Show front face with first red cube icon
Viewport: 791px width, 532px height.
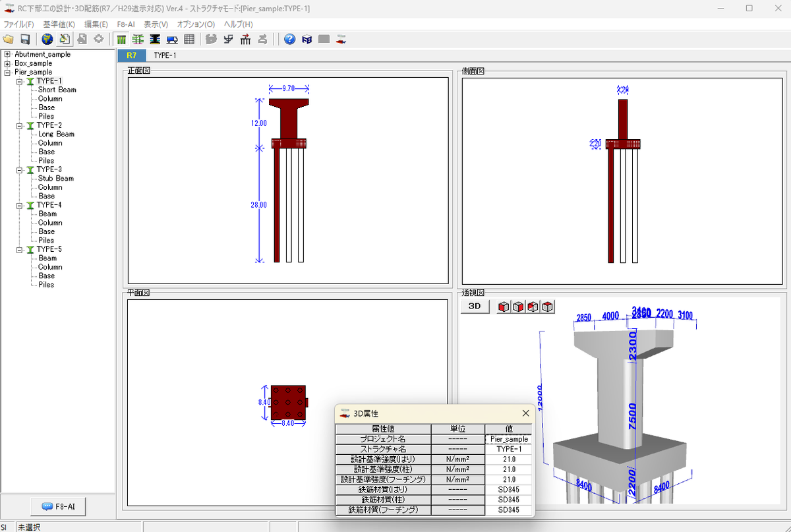point(504,307)
